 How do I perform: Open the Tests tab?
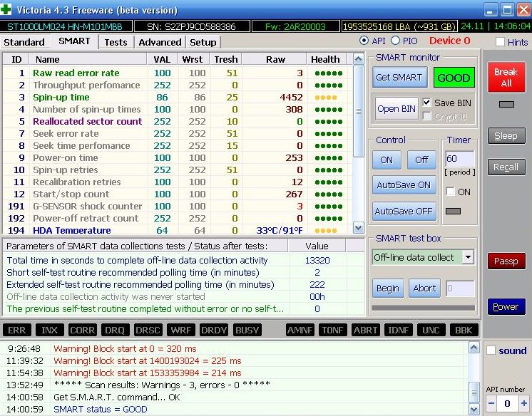[x=116, y=42]
